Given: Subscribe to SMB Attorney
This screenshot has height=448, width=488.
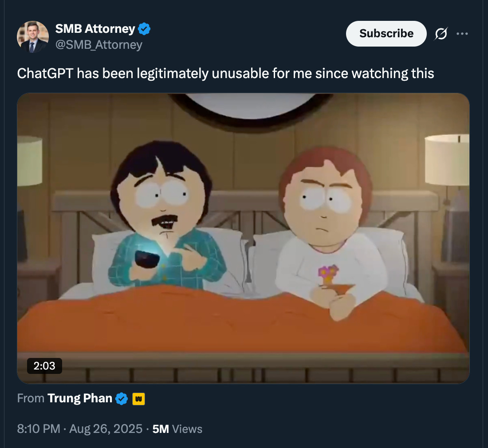Looking at the screenshot, I should click(386, 34).
